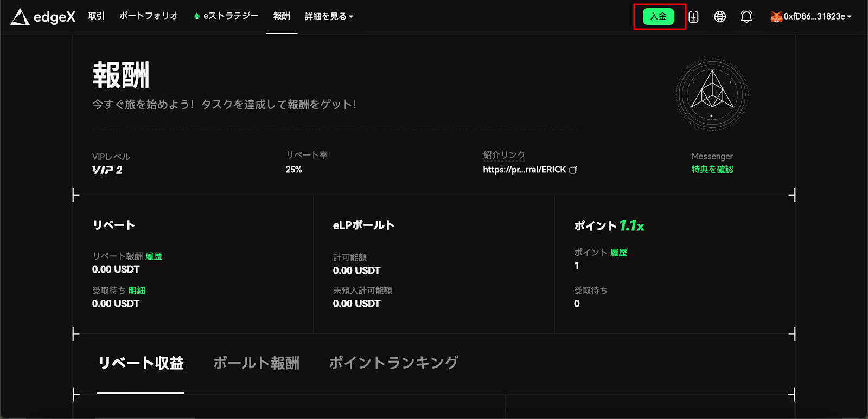Switch to the ボールト報酬 tab
The height and width of the screenshot is (419, 868).
click(x=256, y=363)
